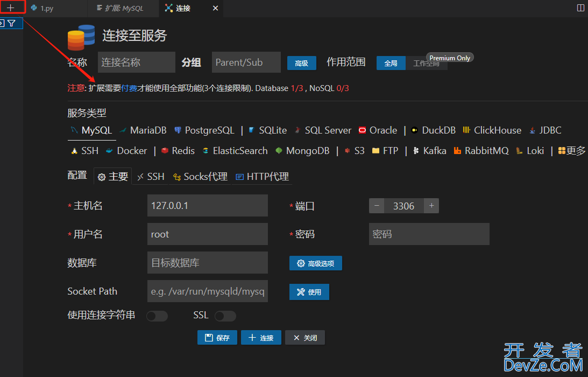
Task: Toggle 使用连接字符串 switch
Action: tap(157, 316)
